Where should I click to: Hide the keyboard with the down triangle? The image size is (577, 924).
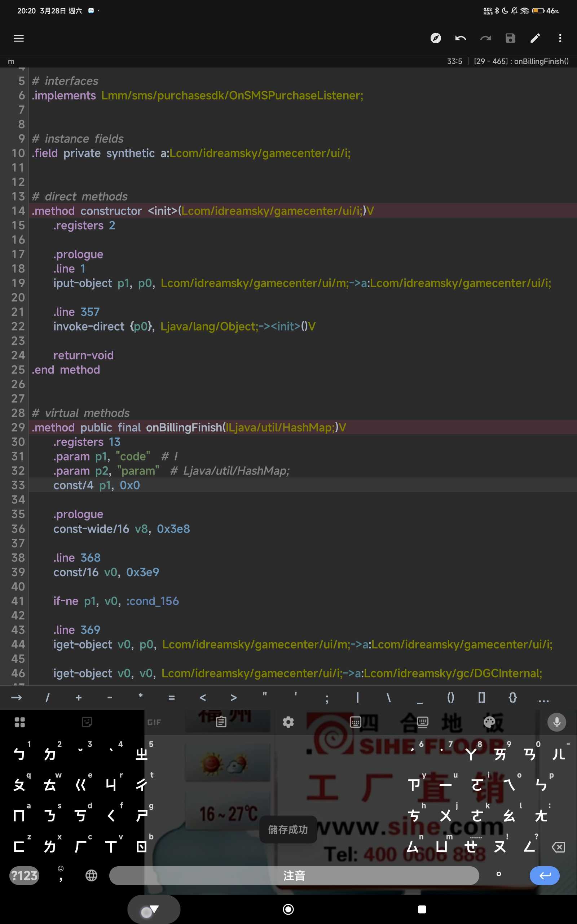(153, 909)
